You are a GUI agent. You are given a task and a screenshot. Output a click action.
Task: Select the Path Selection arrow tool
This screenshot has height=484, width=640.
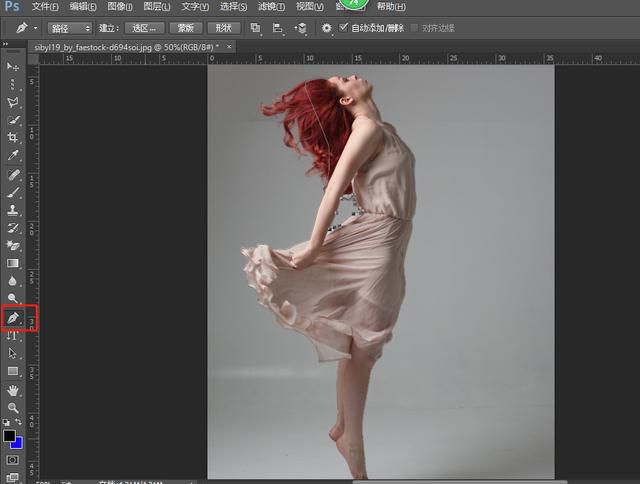tap(13, 353)
